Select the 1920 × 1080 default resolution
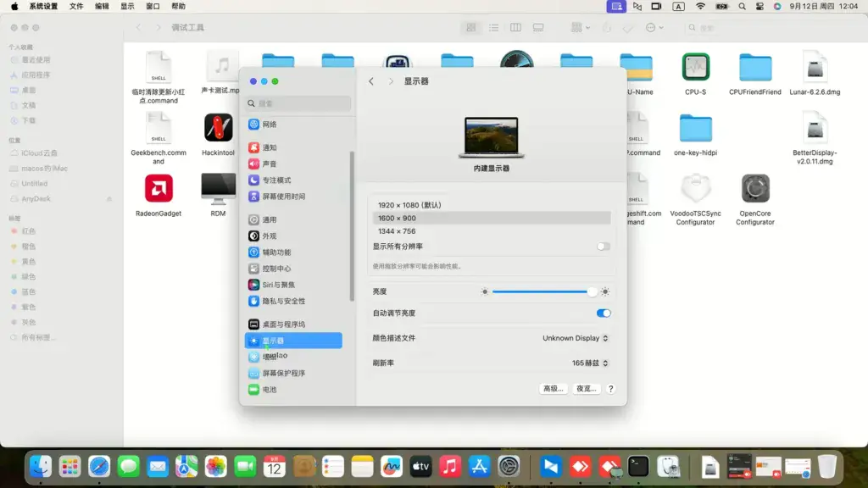This screenshot has height=488, width=868. [x=492, y=205]
